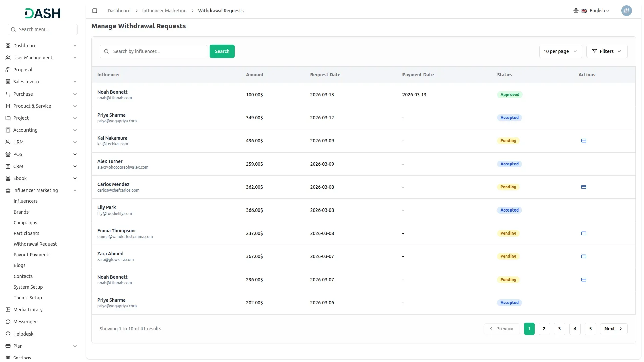Open Payout Payments submenu item
The image size is (644, 362).
pyautogui.click(x=32, y=255)
